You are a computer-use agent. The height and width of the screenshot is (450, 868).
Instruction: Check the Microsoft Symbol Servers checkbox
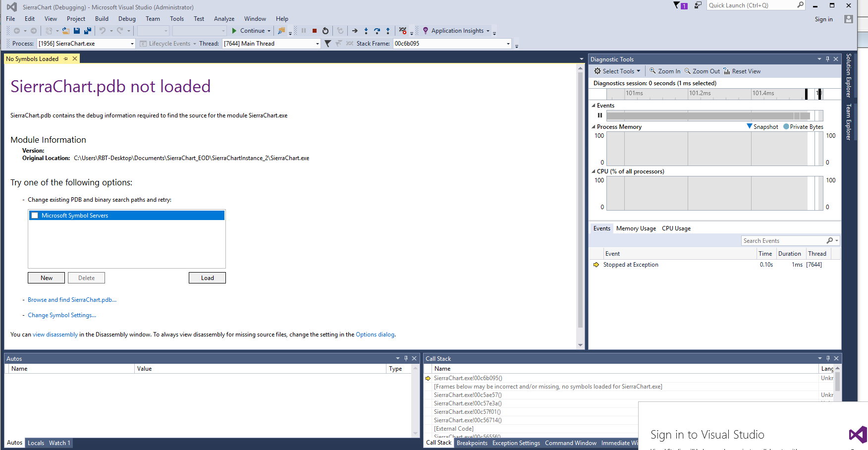[x=35, y=216]
